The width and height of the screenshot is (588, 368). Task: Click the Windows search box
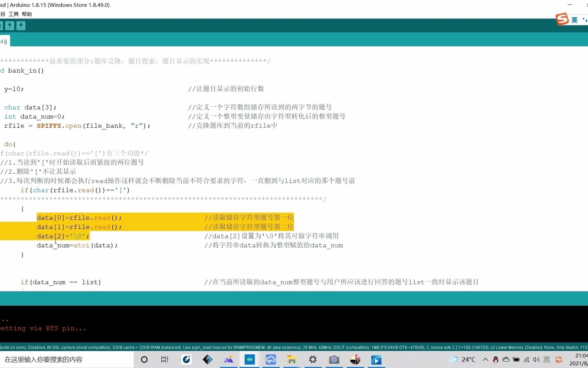pos(67,359)
